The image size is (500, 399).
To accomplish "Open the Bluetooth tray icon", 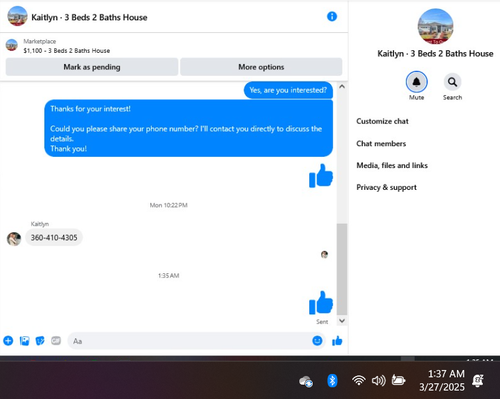I will 332,380.
